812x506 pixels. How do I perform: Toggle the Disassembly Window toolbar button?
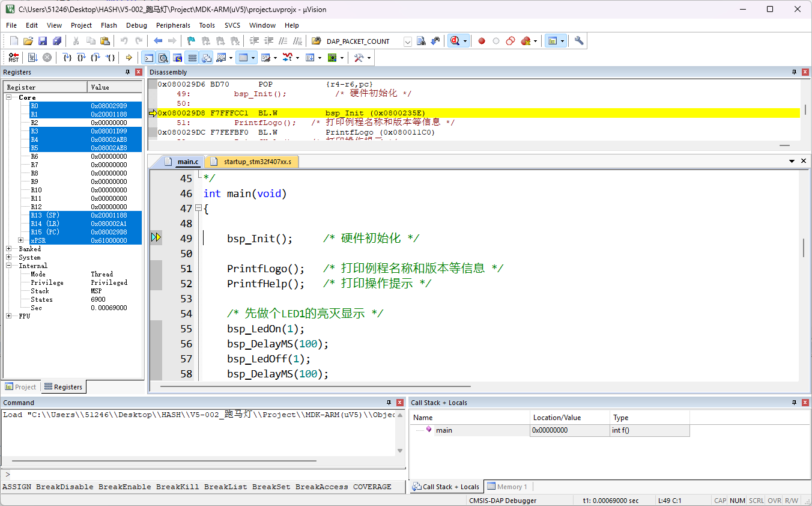(163, 58)
